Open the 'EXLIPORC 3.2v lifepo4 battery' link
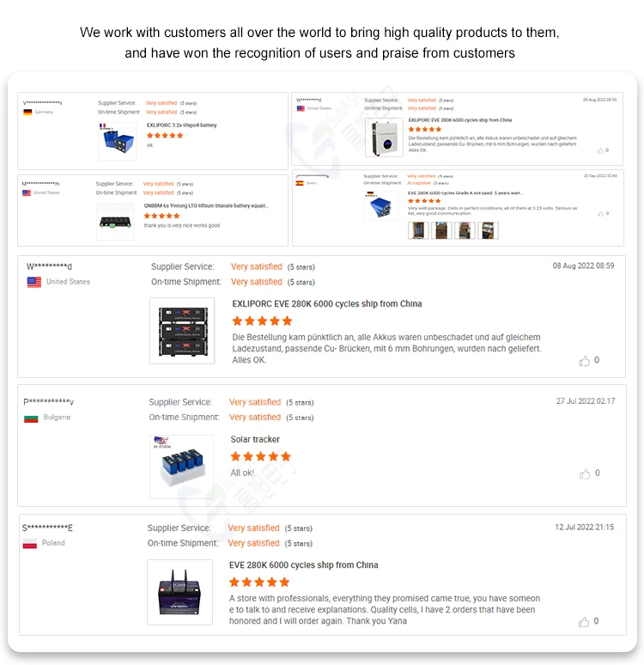 tap(182, 125)
